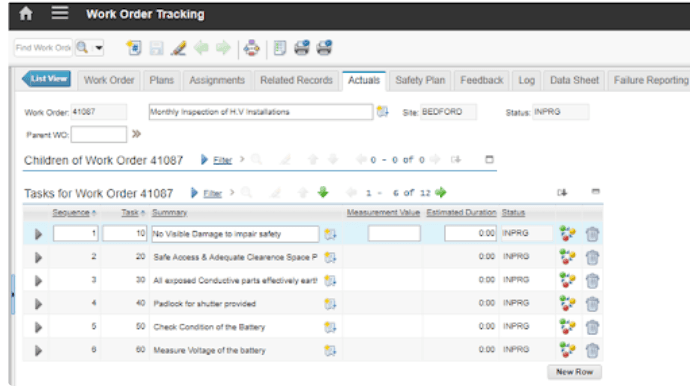The height and width of the screenshot is (386, 690).
Task: Switch to the Plans tab
Action: click(x=161, y=81)
